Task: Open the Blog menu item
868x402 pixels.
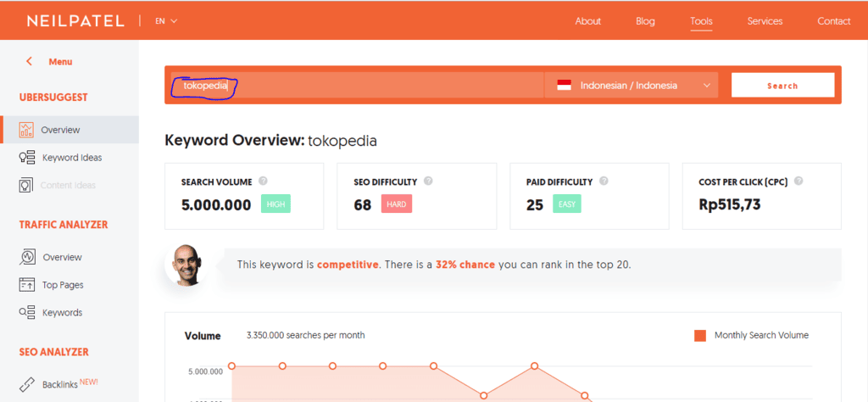Action: [645, 21]
